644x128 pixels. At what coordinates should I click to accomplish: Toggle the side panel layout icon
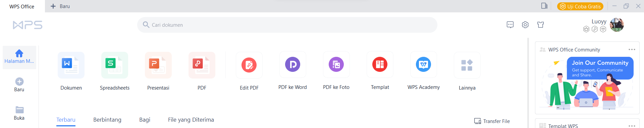click(544, 6)
